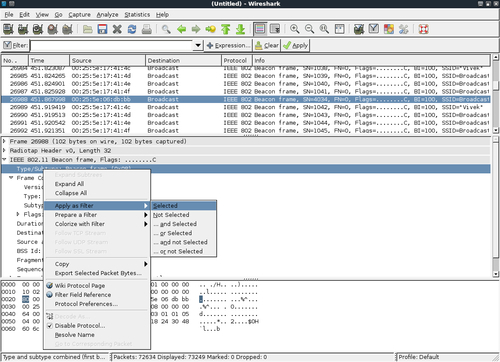This screenshot has height=362, width=500.
Task: Open the capture interfaces list icon
Action: [x=8, y=29]
